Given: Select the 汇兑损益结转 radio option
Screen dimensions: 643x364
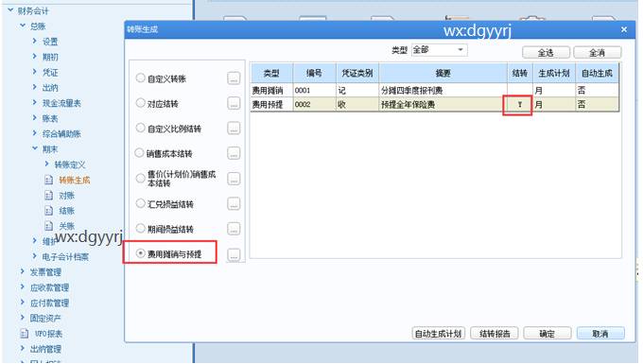Looking at the screenshot, I should 140,203.
